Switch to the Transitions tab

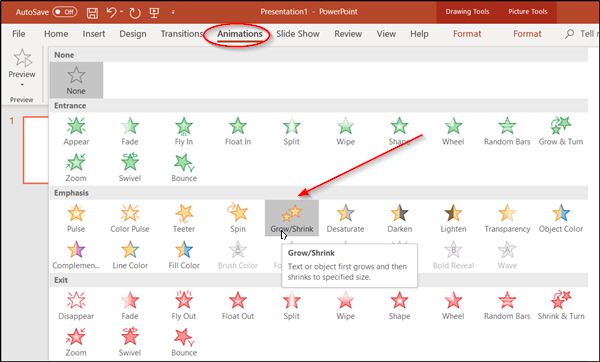pos(181,34)
